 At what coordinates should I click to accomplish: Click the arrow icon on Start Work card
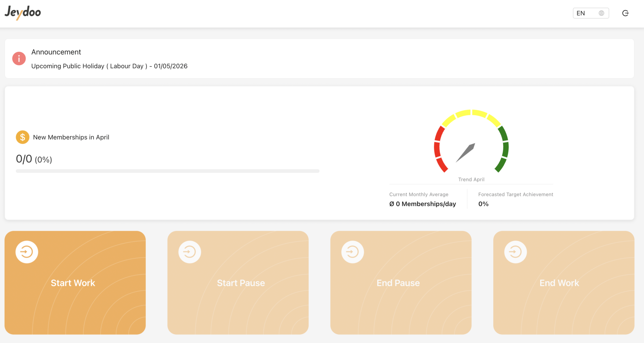[27, 252]
